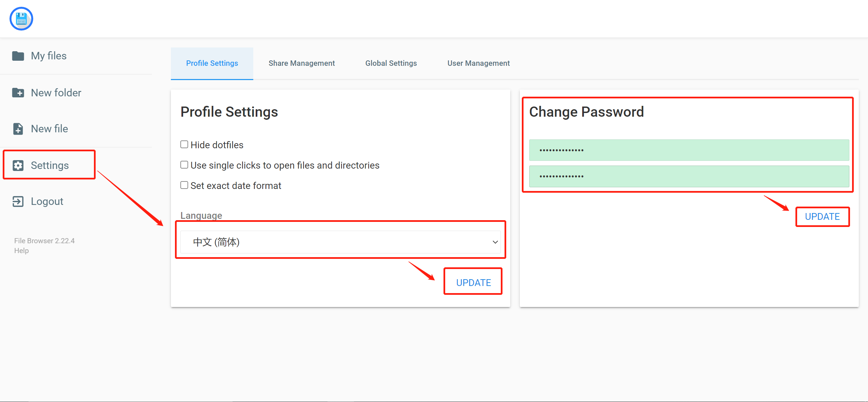Click the New file document icon
The image size is (868, 402).
point(18,129)
